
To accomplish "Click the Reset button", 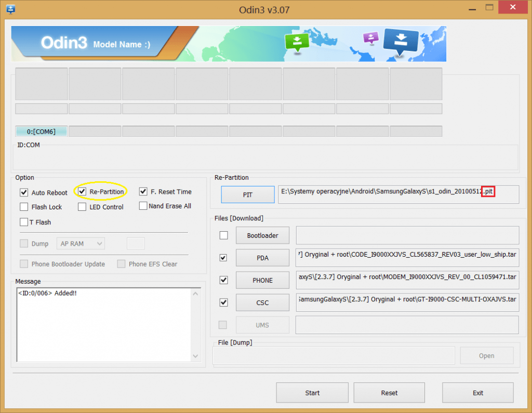I will (389, 393).
